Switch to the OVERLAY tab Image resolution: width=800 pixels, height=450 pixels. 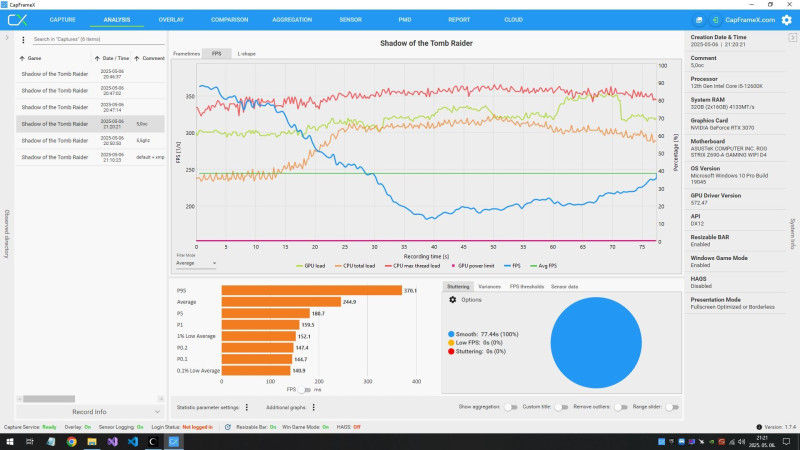(171, 20)
